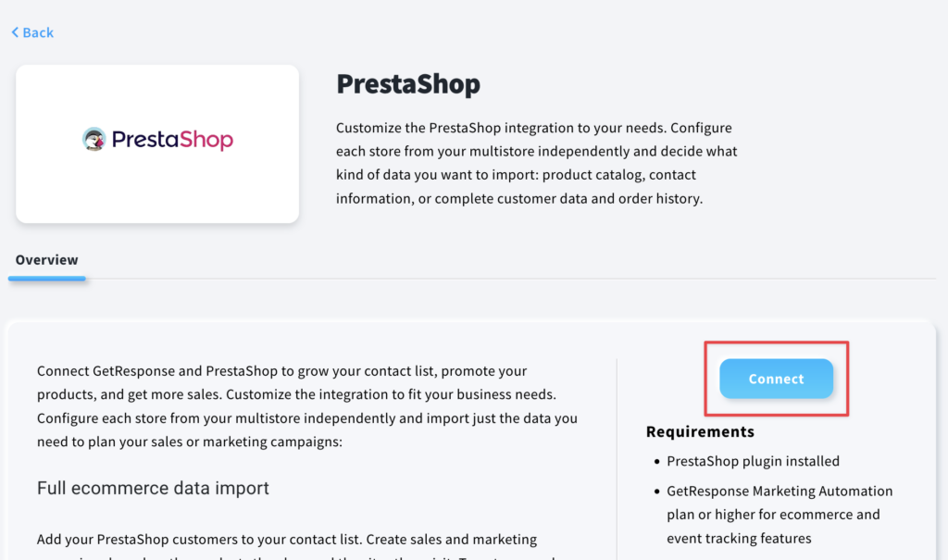Click the 'Connect GetResponse and PrestaShop' paragraph
The height and width of the screenshot is (560, 948).
click(x=307, y=405)
